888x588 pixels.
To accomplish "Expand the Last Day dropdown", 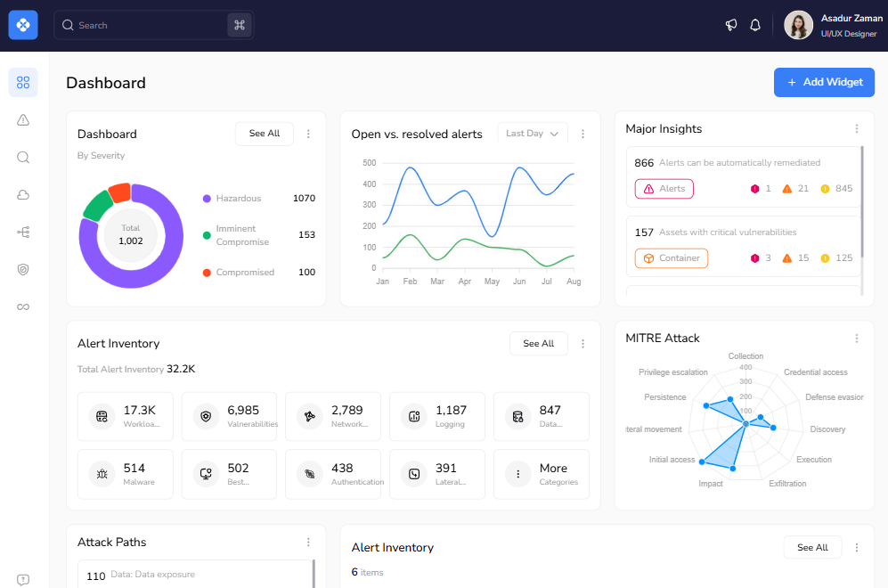I will click(533, 134).
